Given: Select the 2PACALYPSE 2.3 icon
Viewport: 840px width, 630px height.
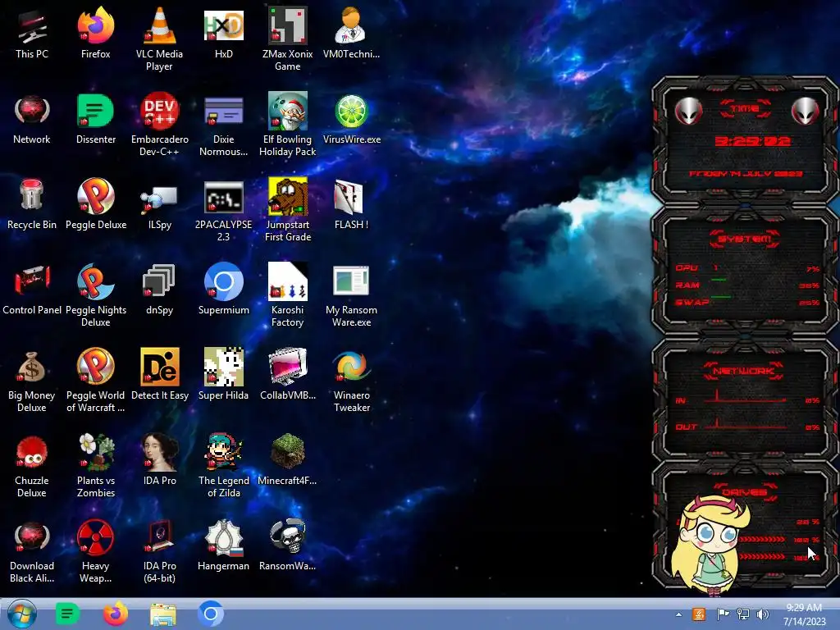Looking at the screenshot, I should click(223, 197).
